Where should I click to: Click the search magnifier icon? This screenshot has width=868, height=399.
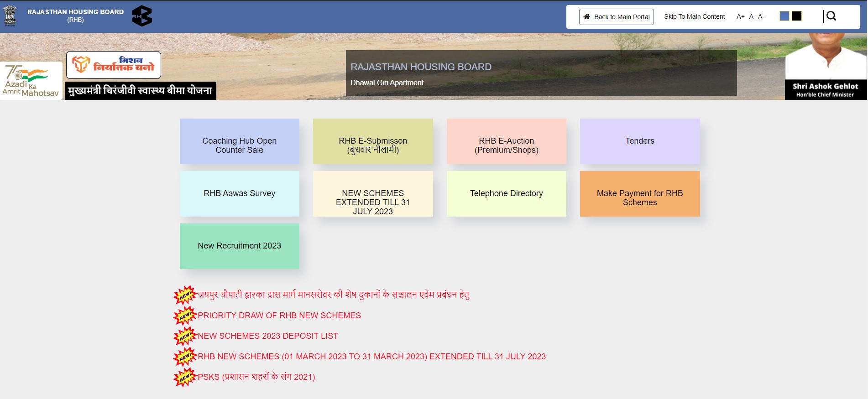pos(831,16)
